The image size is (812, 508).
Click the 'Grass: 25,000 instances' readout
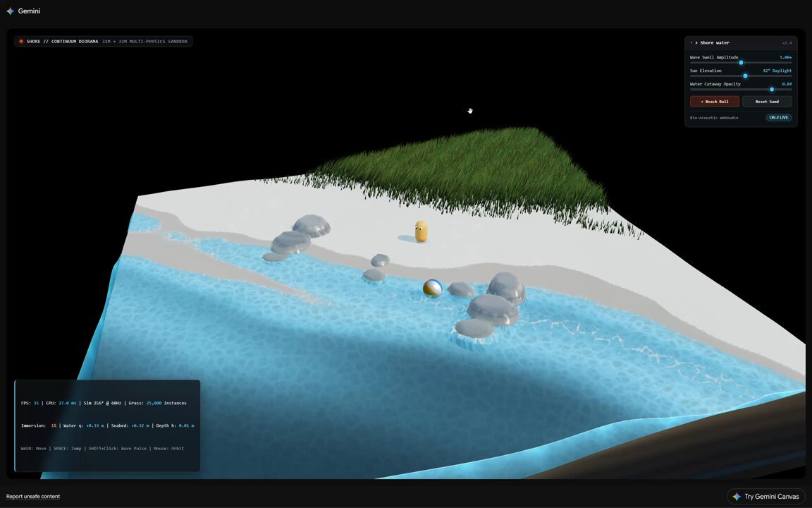pos(157,404)
